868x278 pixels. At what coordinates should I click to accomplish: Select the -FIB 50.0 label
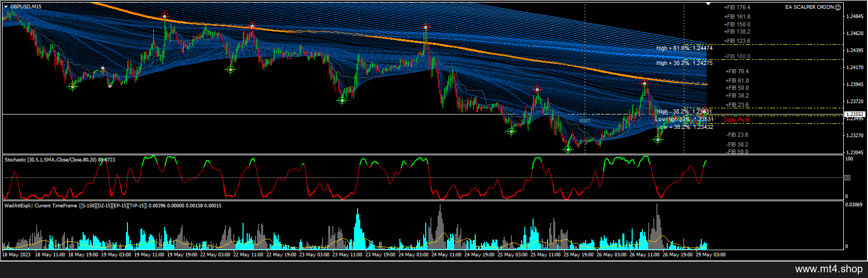(737, 152)
